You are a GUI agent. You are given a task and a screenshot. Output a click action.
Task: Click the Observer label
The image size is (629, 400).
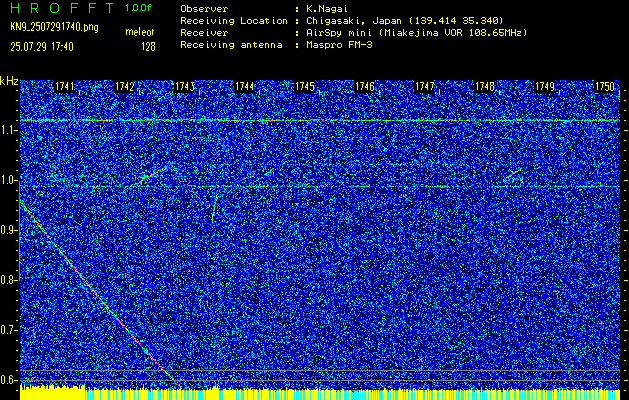tap(204, 9)
